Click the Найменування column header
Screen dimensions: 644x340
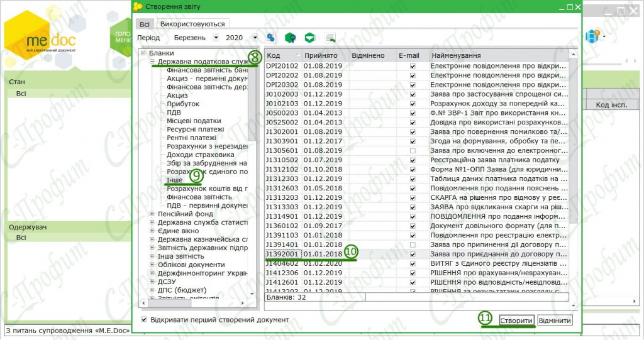point(499,55)
